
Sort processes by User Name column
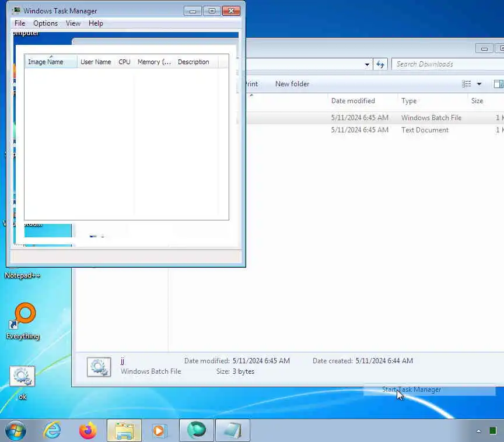[96, 62]
